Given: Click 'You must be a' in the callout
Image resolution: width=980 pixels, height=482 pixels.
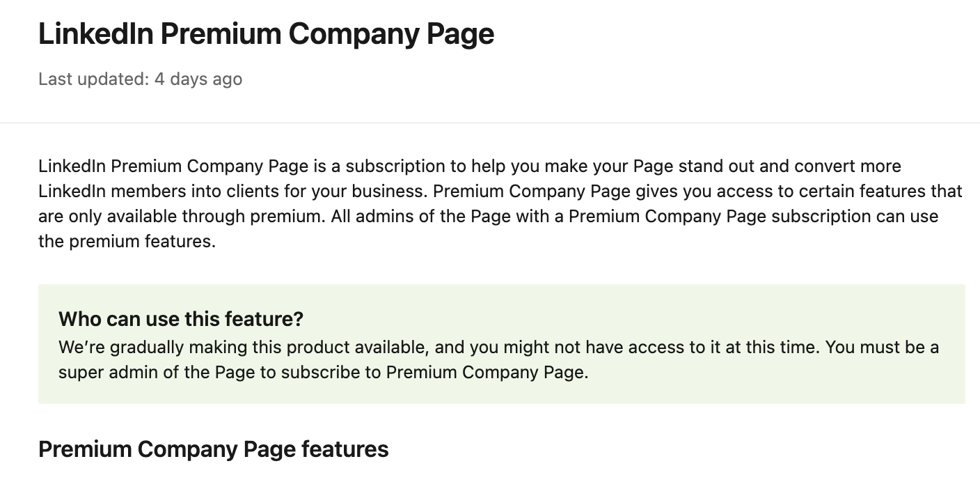Looking at the screenshot, I should point(883,347).
